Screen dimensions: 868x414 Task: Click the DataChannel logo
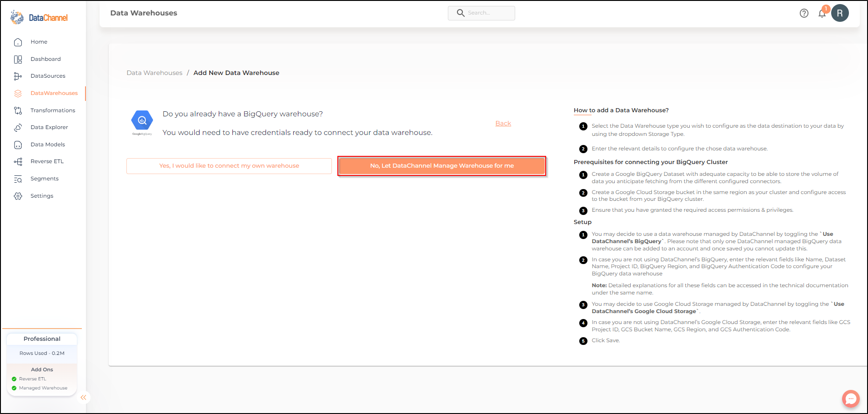pyautogui.click(x=39, y=17)
